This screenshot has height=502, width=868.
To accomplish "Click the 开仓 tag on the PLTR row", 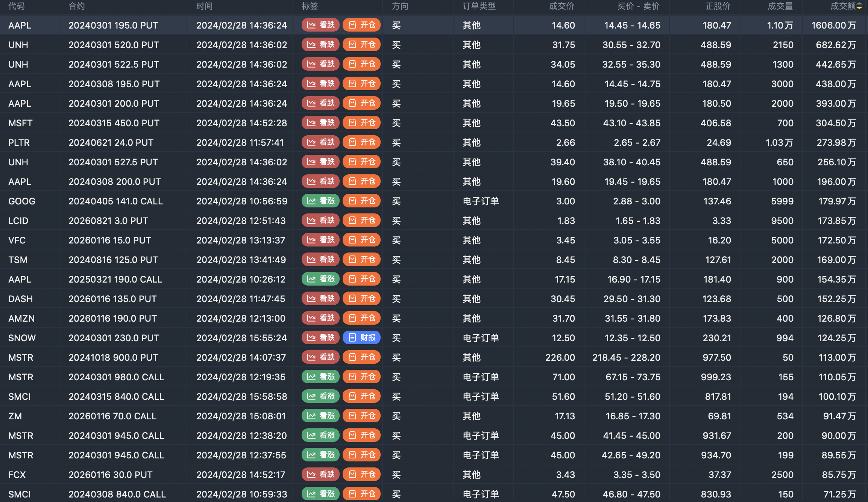I will click(361, 142).
